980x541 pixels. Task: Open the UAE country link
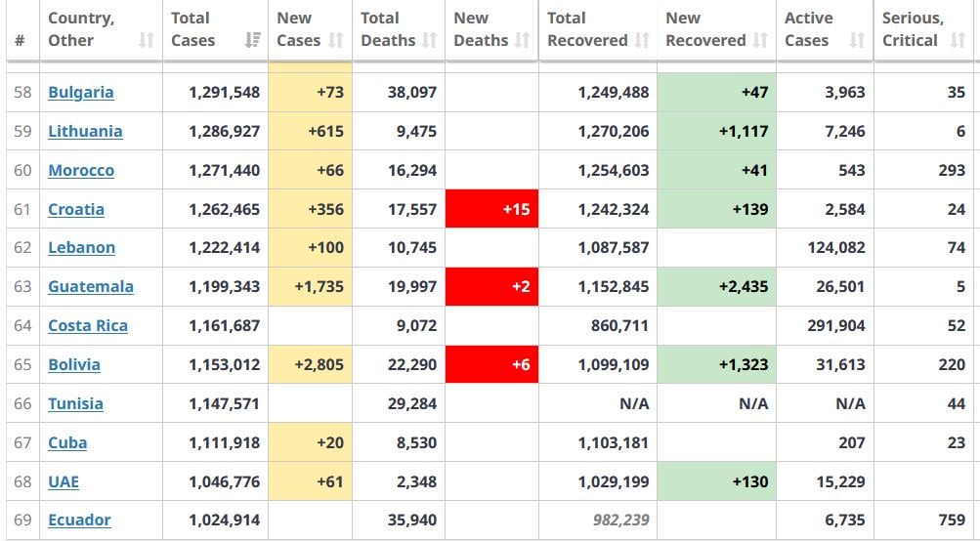pos(64,481)
